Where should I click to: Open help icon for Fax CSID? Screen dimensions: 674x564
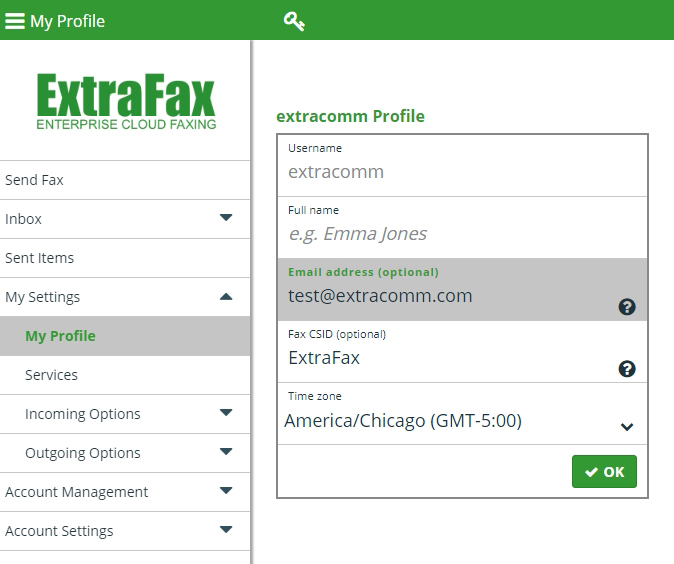[627, 369]
